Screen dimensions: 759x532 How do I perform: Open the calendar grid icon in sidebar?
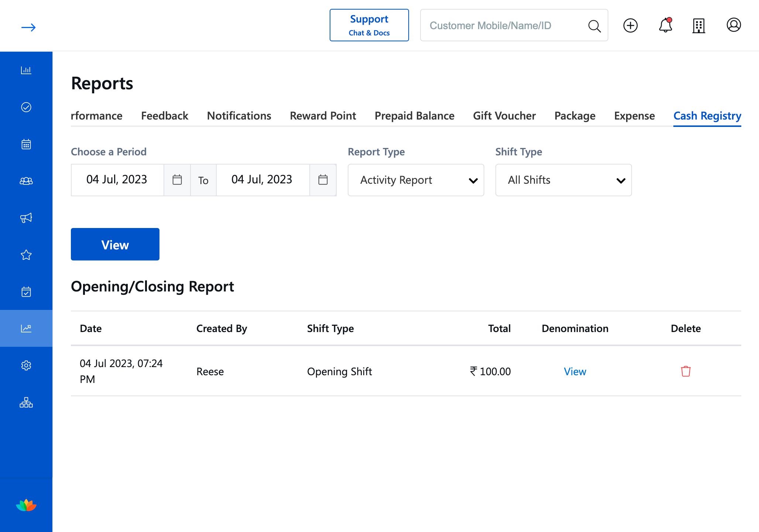tap(26, 144)
